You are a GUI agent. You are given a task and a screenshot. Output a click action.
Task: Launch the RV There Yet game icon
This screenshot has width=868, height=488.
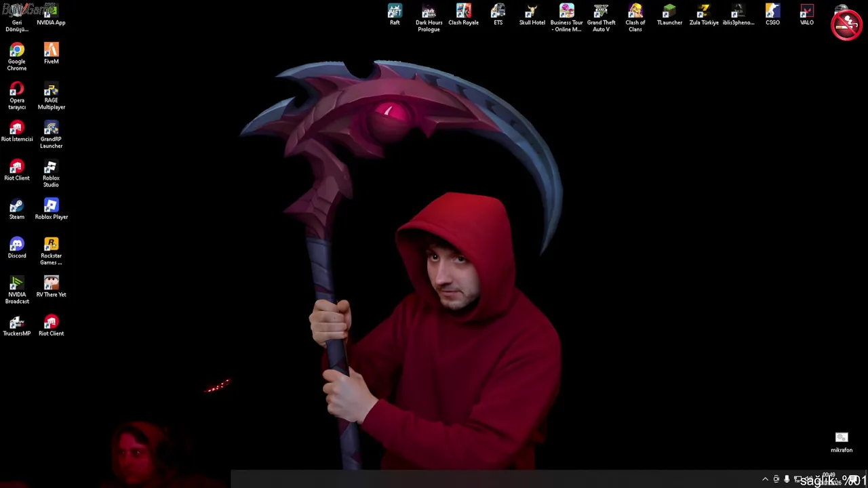click(x=51, y=286)
